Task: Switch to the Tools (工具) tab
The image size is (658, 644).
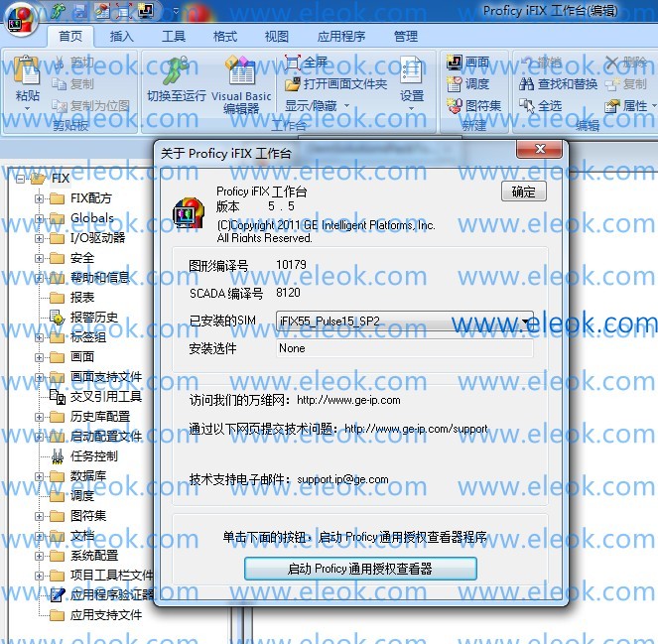Action: pos(174,37)
